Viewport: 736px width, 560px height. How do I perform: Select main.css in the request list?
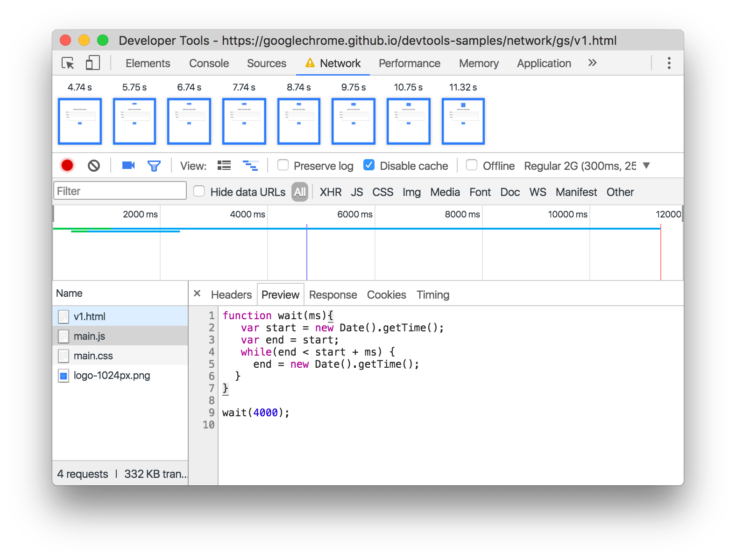[x=93, y=356]
